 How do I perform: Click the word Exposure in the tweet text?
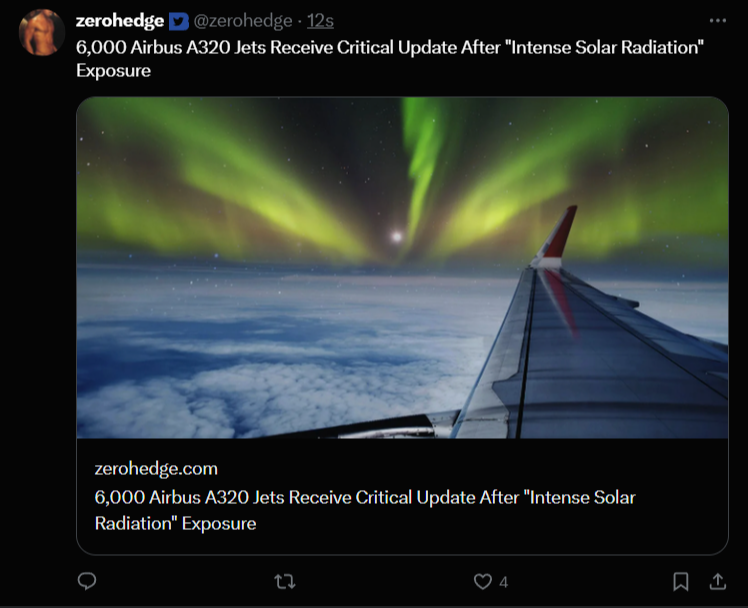(114, 71)
